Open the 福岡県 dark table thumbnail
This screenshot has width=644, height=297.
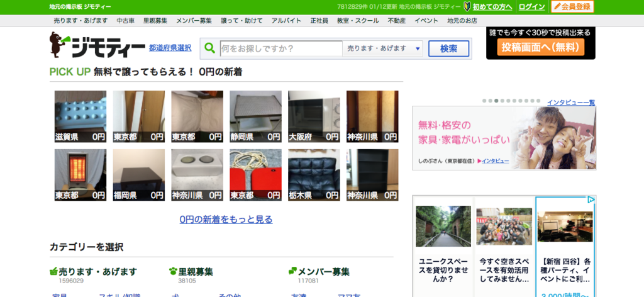[x=139, y=175]
